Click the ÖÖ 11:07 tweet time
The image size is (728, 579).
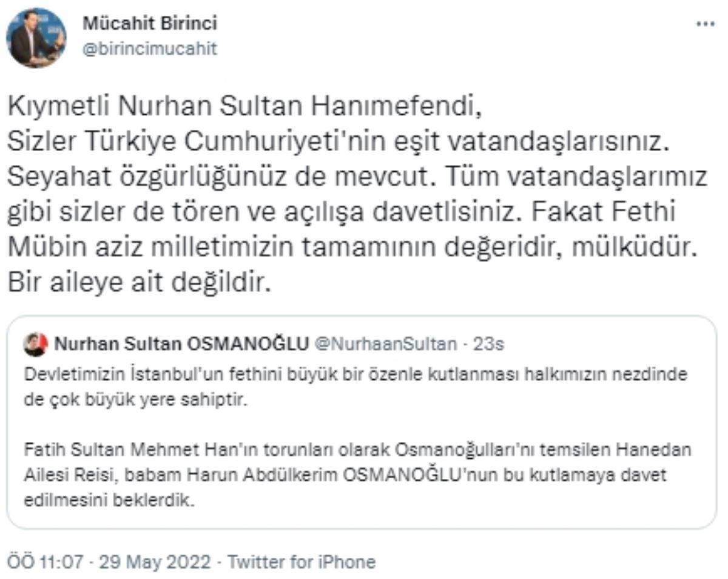(x=45, y=561)
